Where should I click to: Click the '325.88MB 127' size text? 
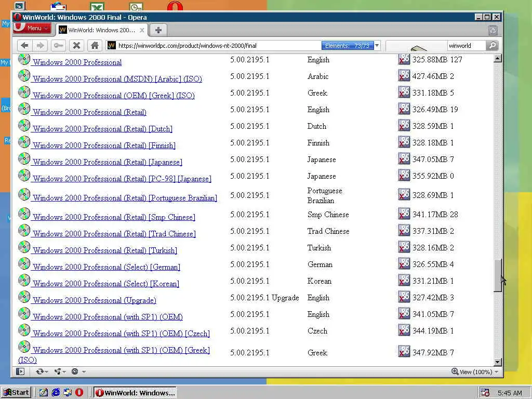[x=437, y=60]
